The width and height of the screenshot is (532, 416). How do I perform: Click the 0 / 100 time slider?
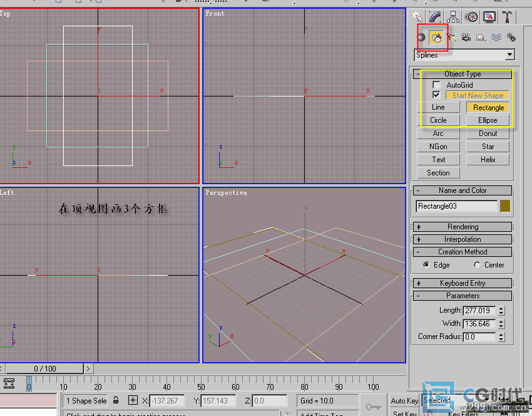(45, 368)
